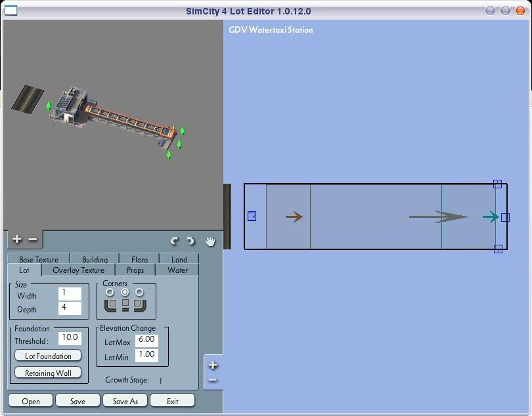Switch to the Lot tab
The width and height of the screenshot is (532, 416).
[x=24, y=270]
